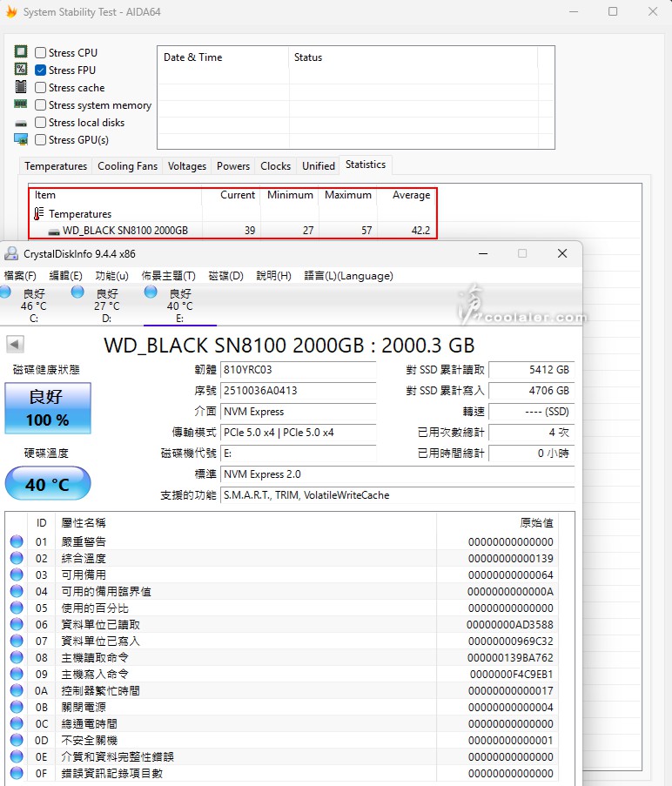Click status orb for 0C 總通電時間
Image resolution: width=672 pixels, height=786 pixels.
tap(17, 723)
